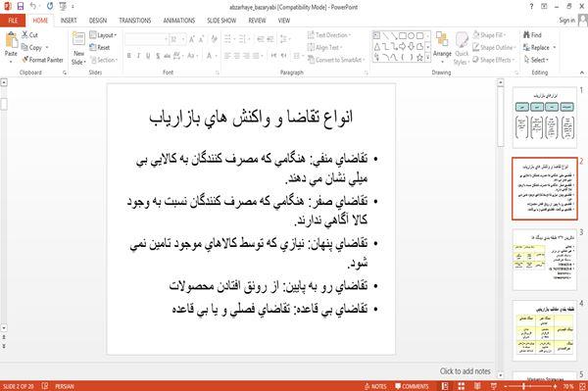
Task: Open the font size dropdown
Action: point(183,39)
